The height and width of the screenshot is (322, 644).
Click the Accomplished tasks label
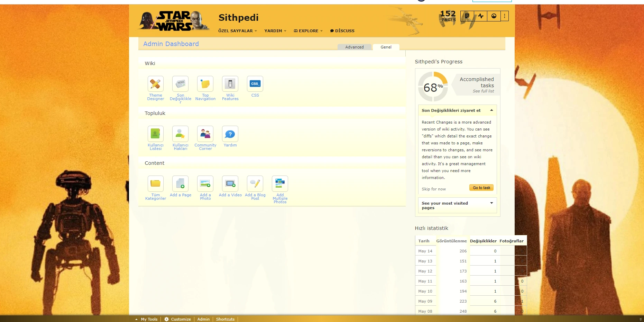pyautogui.click(x=477, y=82)
